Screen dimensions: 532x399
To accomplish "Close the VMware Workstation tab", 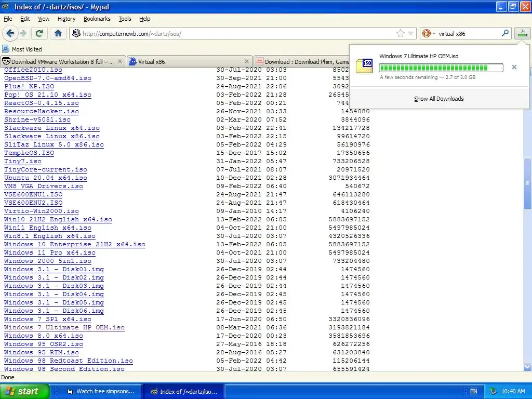I will [120, 61].
